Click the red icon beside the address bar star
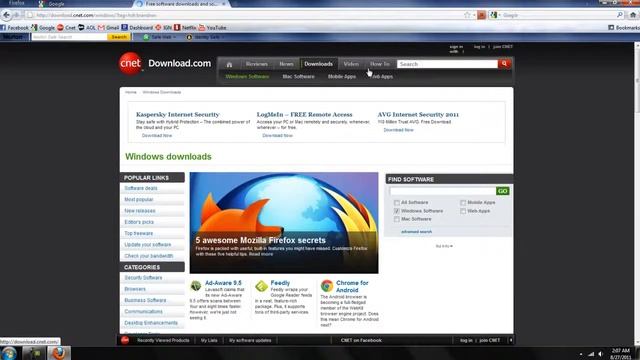The width and height of the screenshot is (640, 360). pos(482,15)
